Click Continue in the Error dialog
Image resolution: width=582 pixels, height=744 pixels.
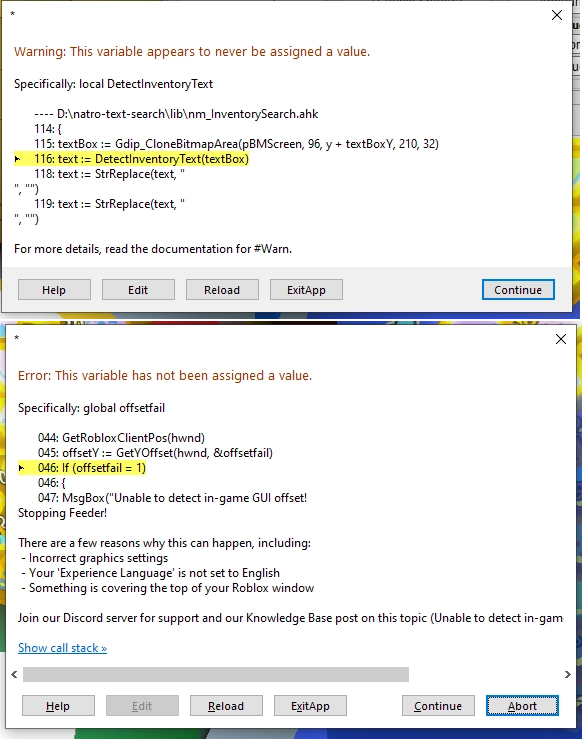pyautogui.click(x=438, y=706)
